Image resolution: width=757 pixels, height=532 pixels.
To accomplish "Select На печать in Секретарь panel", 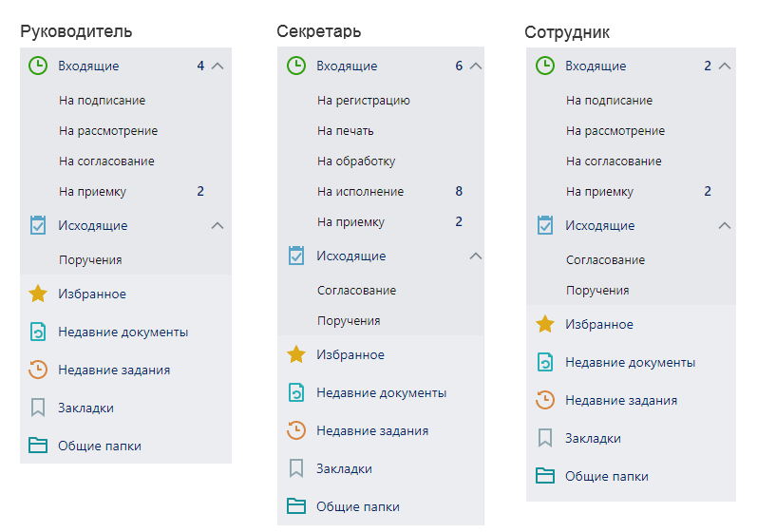I will point(345,131).
